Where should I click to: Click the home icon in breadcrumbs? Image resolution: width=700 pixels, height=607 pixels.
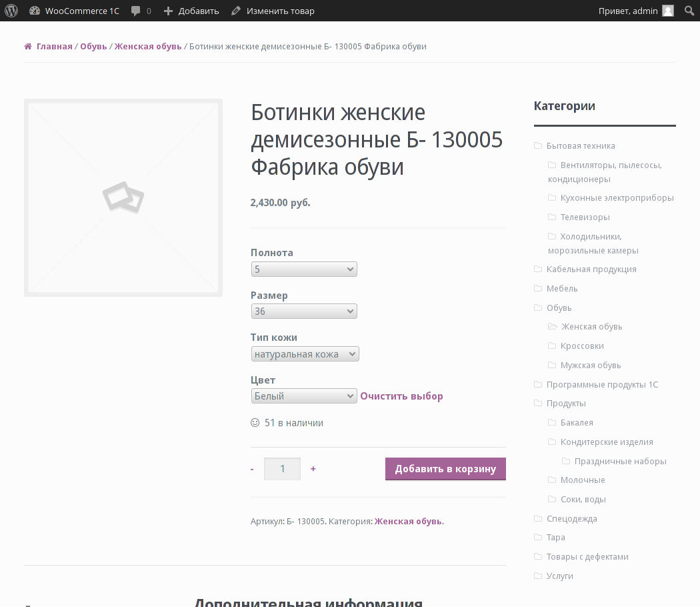pos(28,47)
